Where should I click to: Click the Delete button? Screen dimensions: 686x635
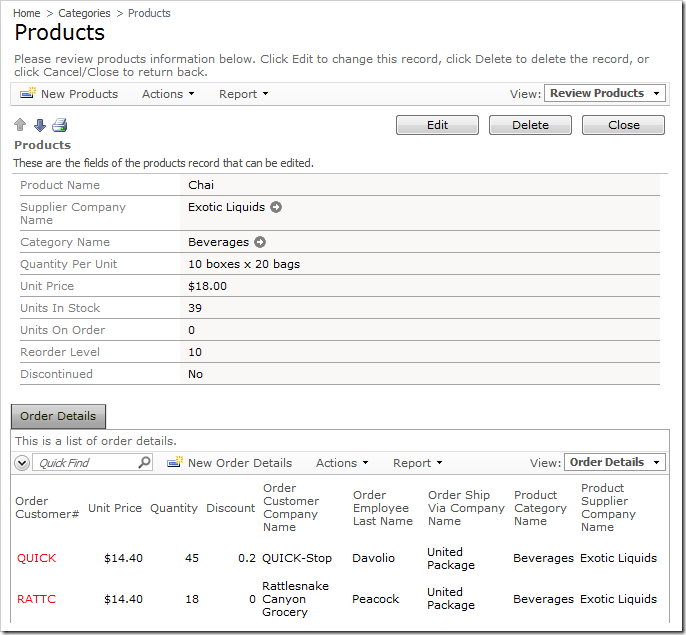click(x=530, y=125)
